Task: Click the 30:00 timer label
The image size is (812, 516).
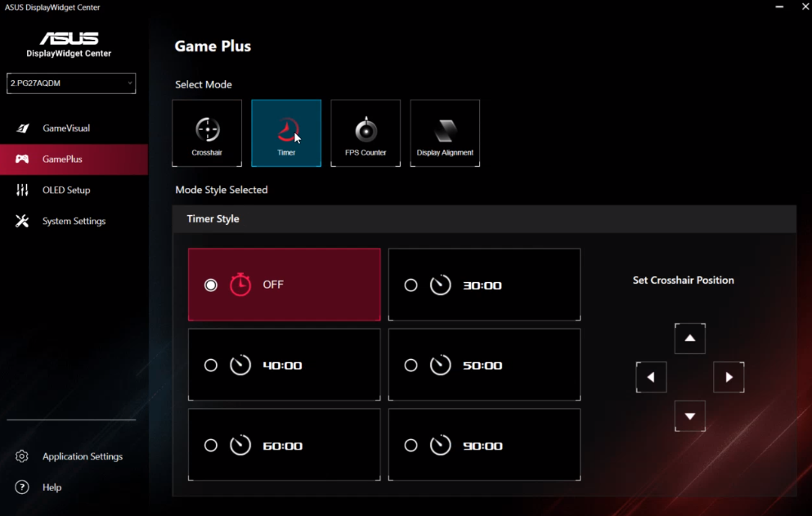Action: [482, 285]
